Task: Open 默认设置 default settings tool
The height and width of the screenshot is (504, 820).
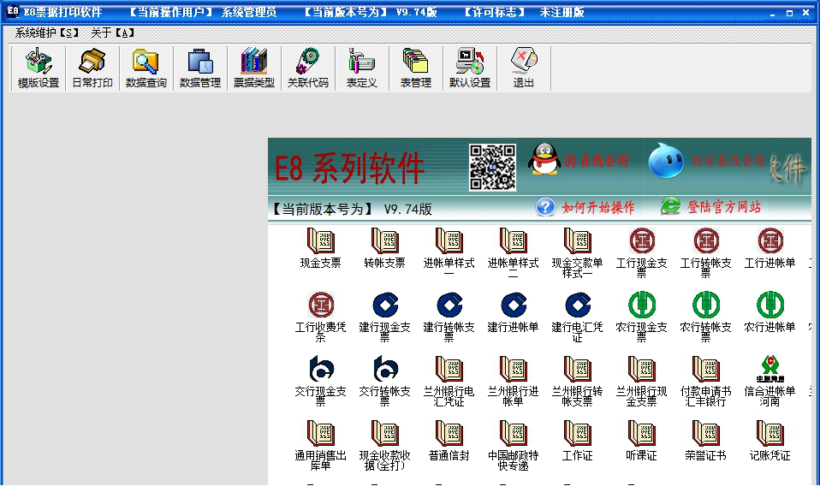Action: [x=470, y=68]
